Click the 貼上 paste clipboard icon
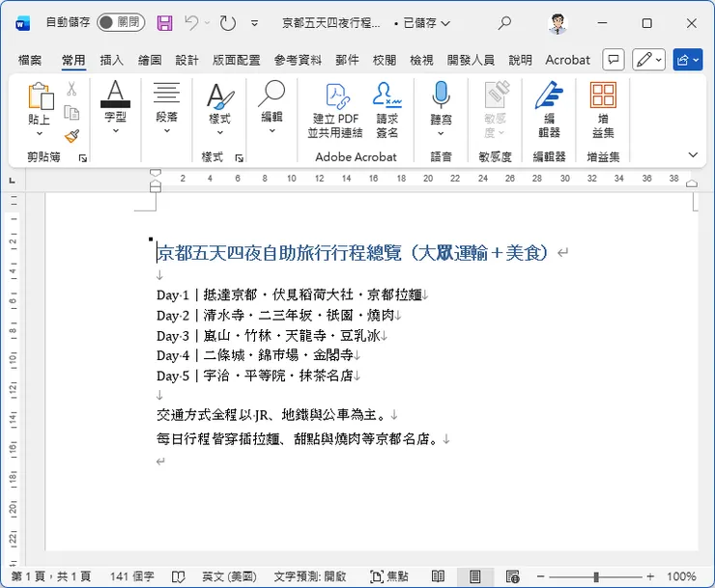Screen dimensions: 715x588 (x=41, y=96)
